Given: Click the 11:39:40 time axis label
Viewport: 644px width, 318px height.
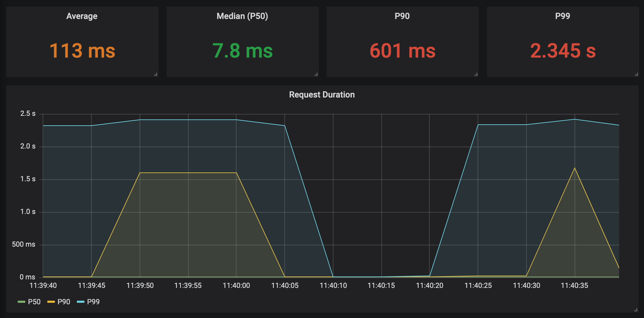Looking at the screenshot, I should [x=43, y=286].
